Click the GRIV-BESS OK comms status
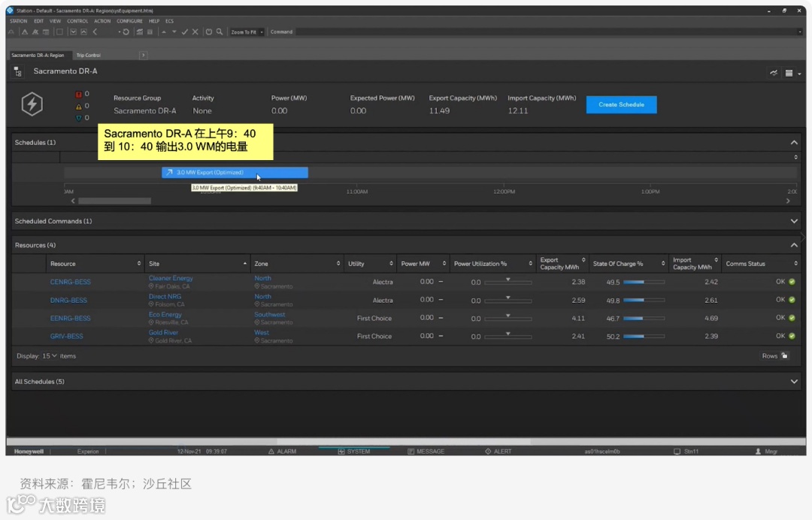Viewport: 812px width, 520px height. click(x=785, y=336)
